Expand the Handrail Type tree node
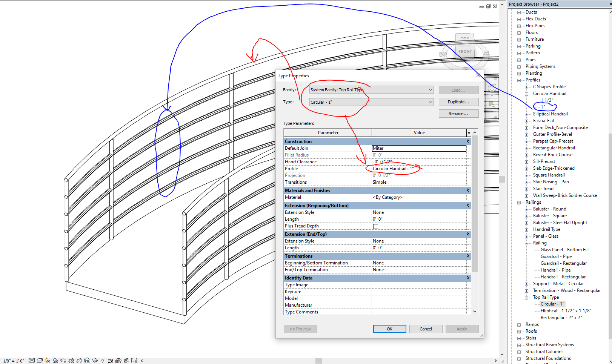This screenshot has width=612, height=364. tap(526, 229)
